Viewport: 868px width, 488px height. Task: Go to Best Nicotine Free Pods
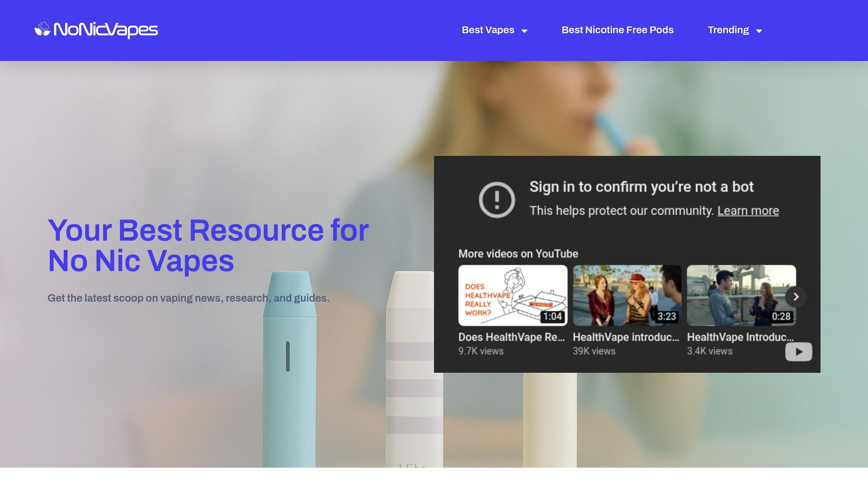617,30
